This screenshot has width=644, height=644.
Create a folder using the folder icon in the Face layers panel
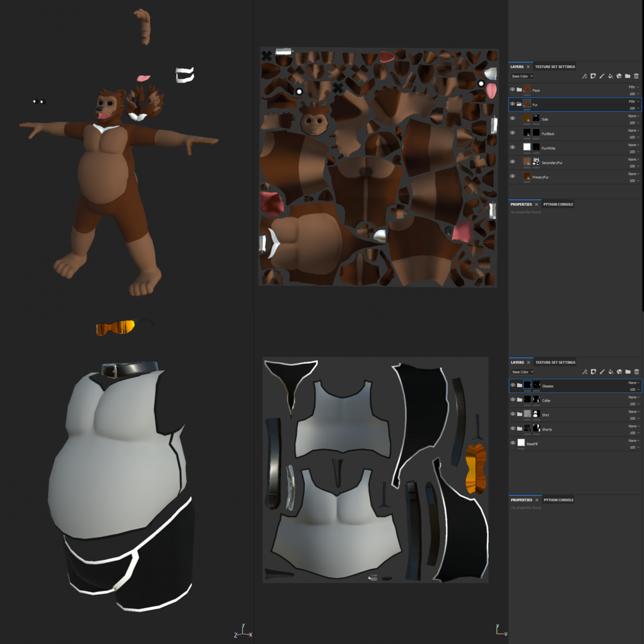627,76
